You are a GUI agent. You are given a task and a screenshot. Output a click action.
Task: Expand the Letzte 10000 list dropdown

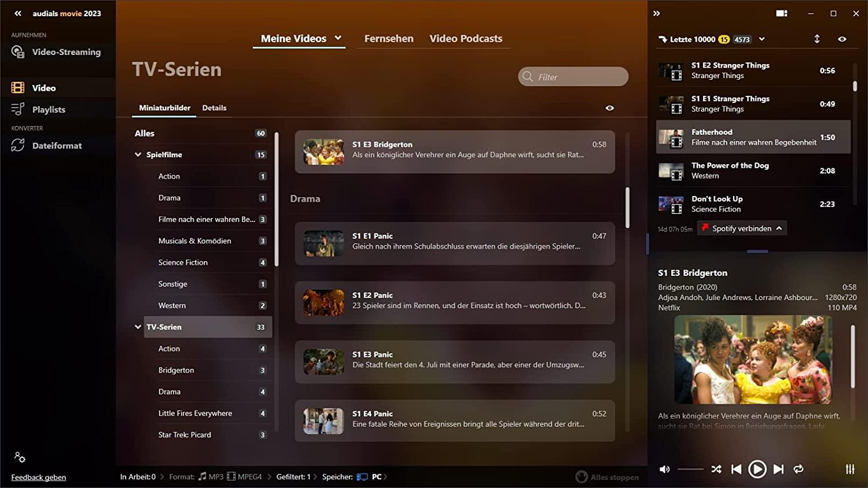click(762, 39)
